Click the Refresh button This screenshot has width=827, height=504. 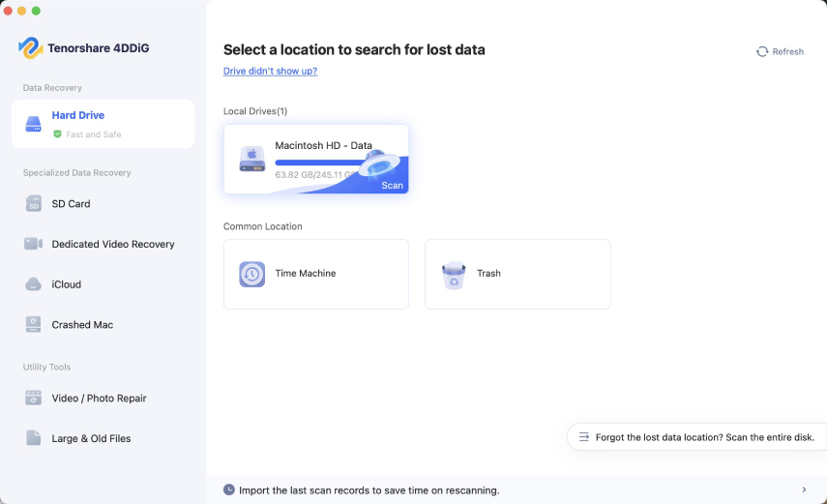(x=780, y=51)
